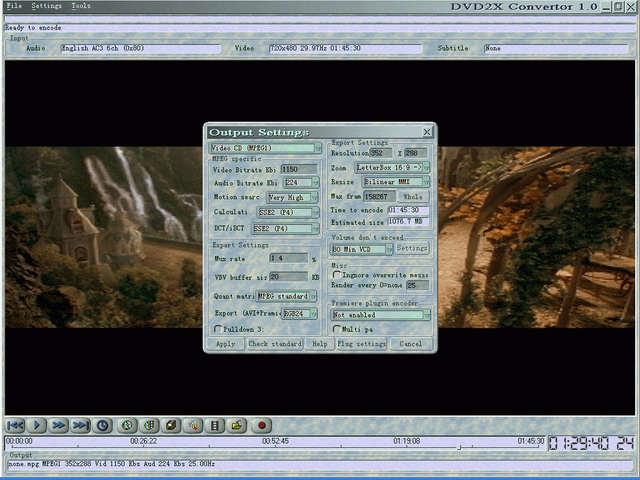
Task: Open the Settings menu
Action: [x=46, y=6]
